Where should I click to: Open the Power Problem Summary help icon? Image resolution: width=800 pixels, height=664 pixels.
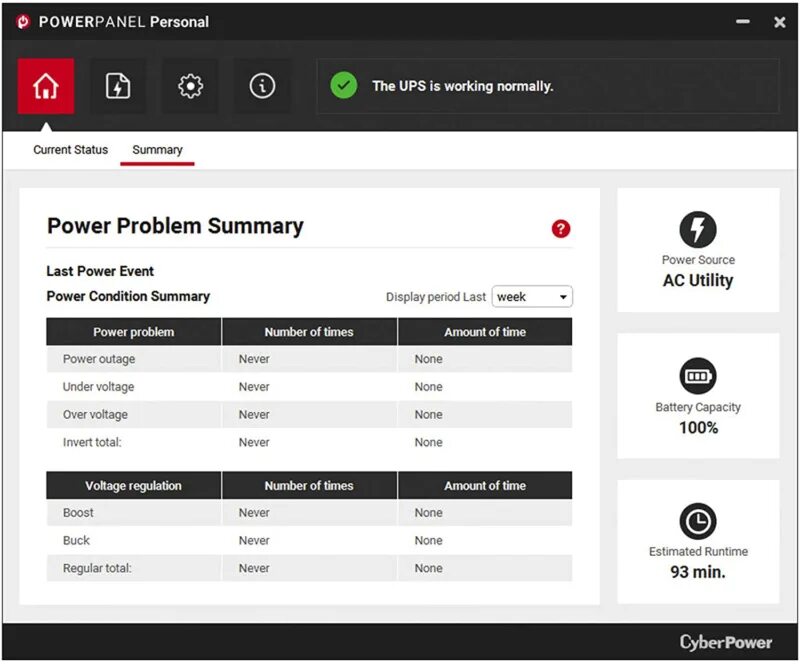click(x=562, y=229)
